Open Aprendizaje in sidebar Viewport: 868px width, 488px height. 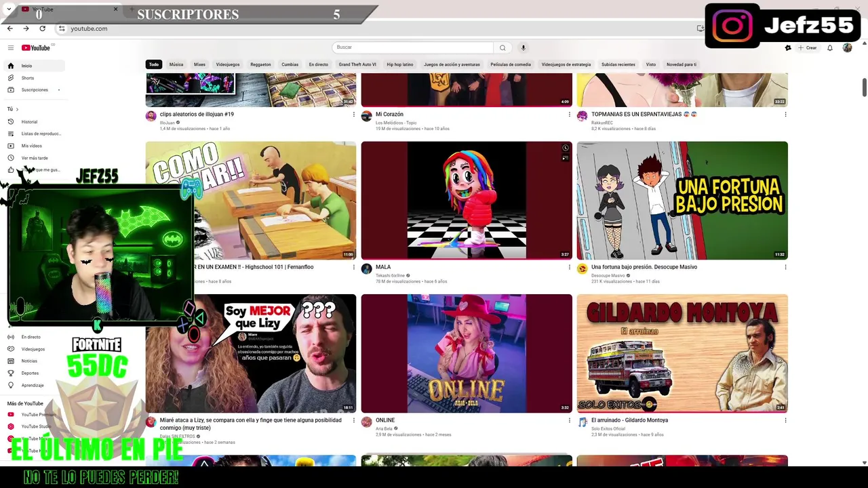click(x=35, y=385)
